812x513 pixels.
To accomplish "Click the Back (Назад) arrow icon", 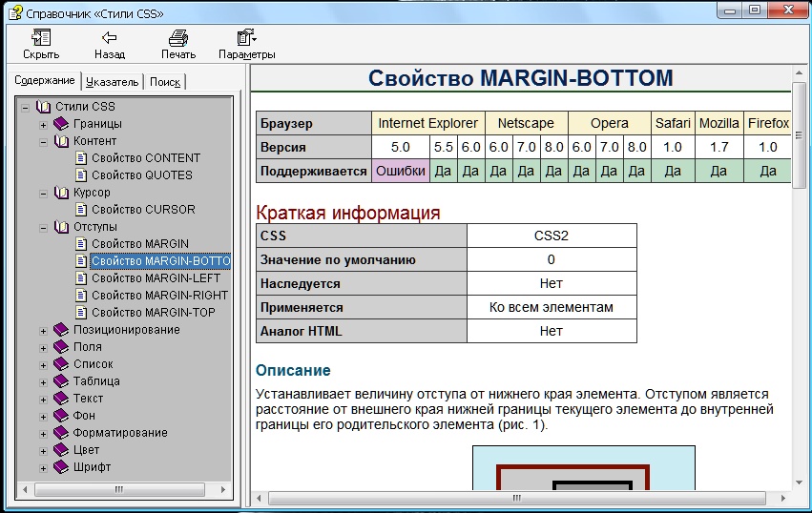I will [x=109, y=38].
